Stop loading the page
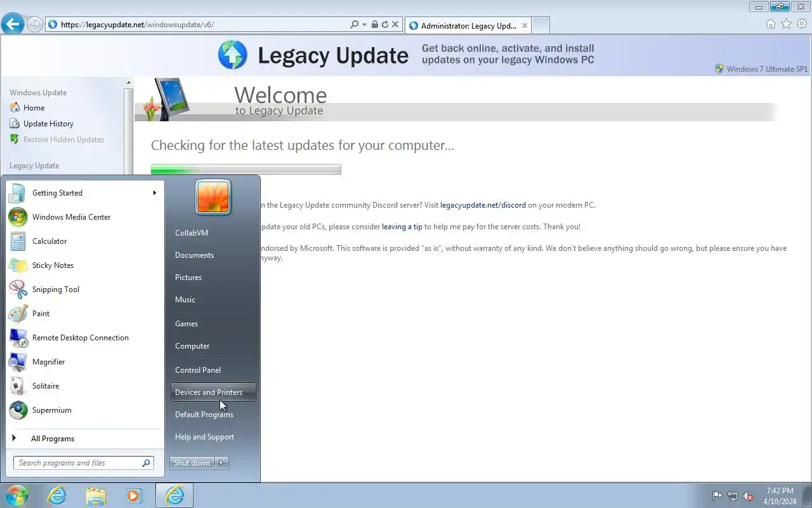 395,25
